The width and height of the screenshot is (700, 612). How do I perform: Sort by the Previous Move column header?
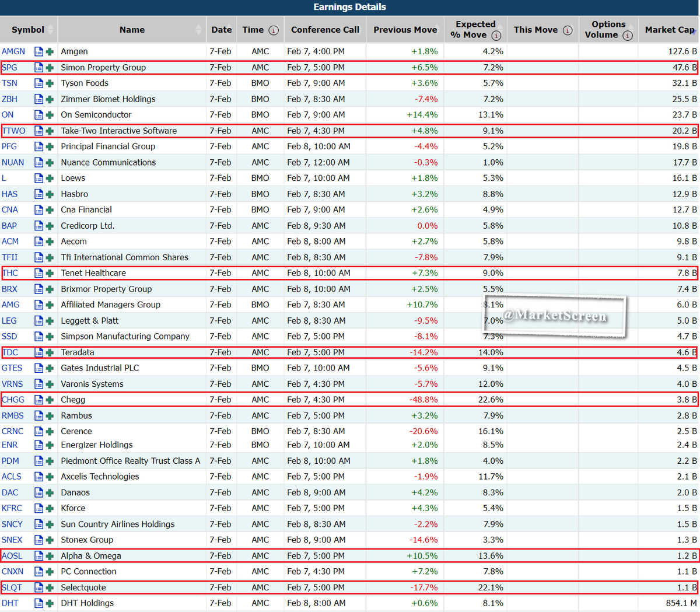point(405,30)
